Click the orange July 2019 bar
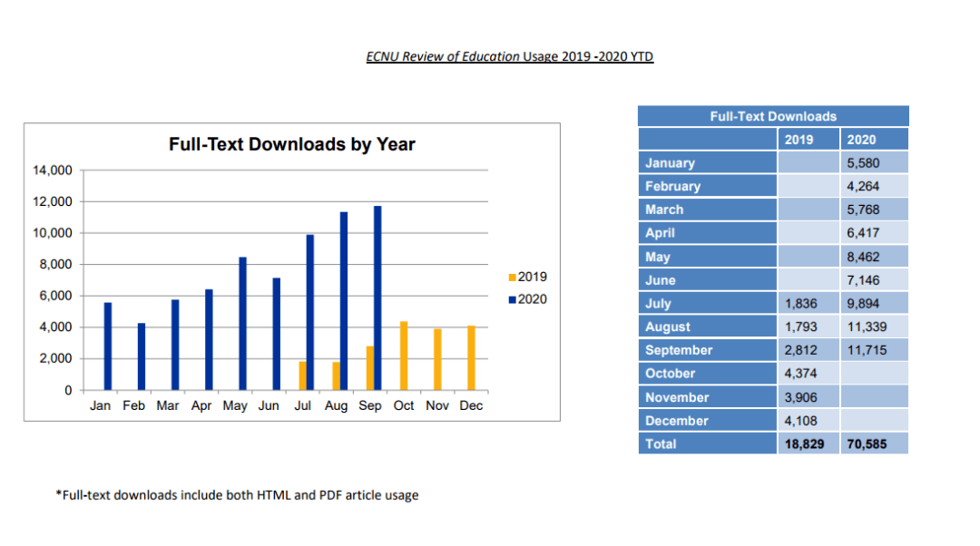Screen dimensions: 980x546 coord(302,376)
